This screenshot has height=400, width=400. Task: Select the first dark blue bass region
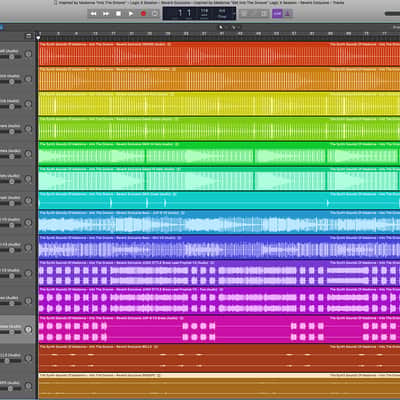tap(184, 247)
